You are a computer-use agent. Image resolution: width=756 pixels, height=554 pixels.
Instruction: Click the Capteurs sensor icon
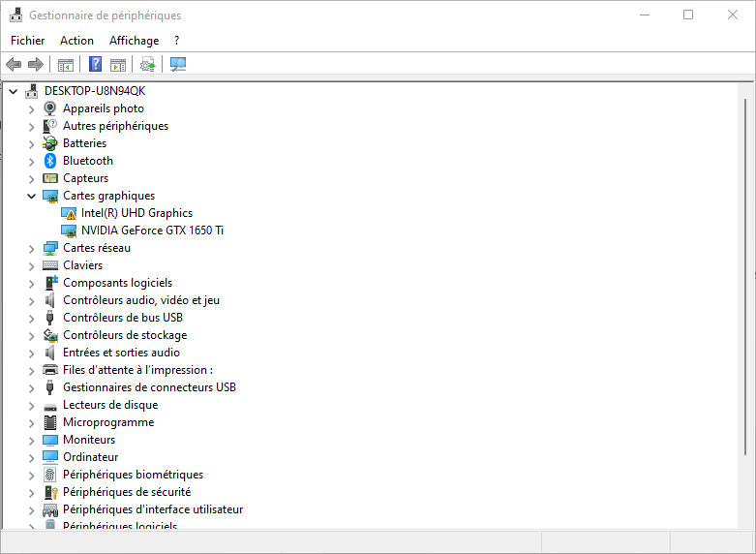tap(50, 178)
